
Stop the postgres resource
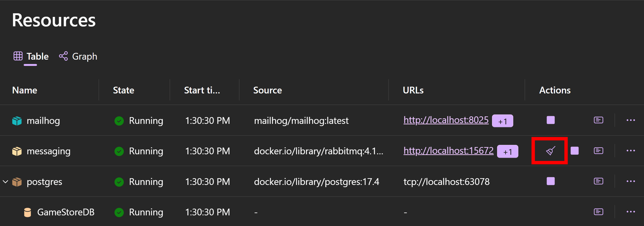(x=551, y=181)
